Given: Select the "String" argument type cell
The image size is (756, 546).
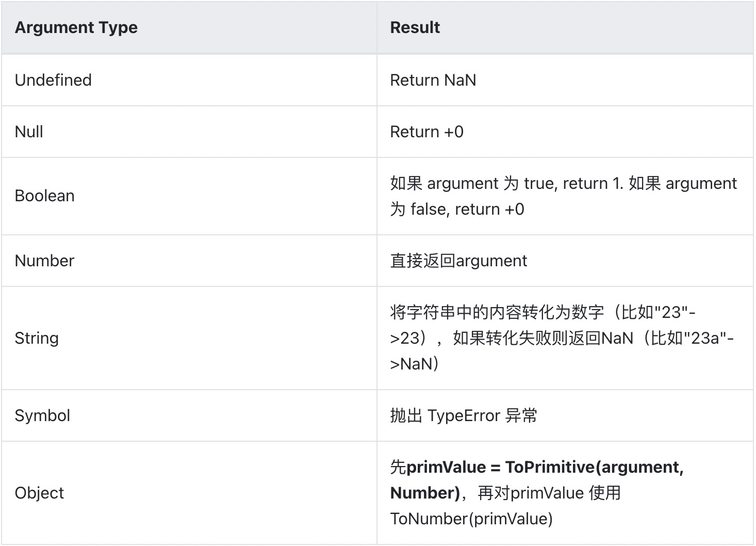Looking at the screenshot, I should coord(37,339).
